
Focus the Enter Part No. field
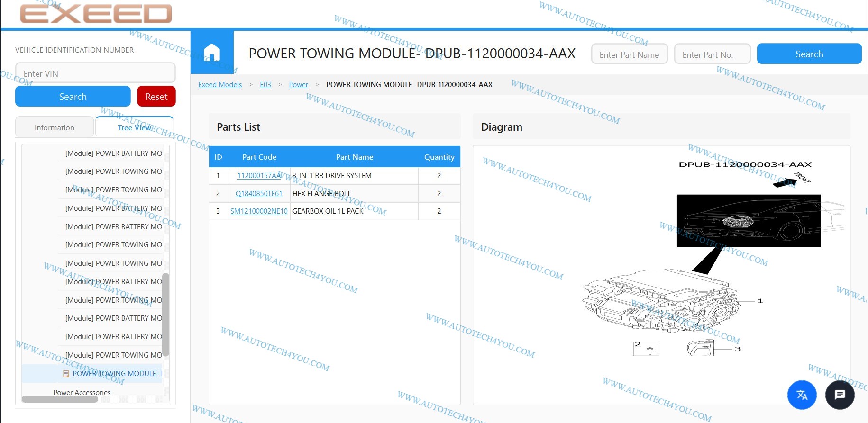[x=713, y=54]
